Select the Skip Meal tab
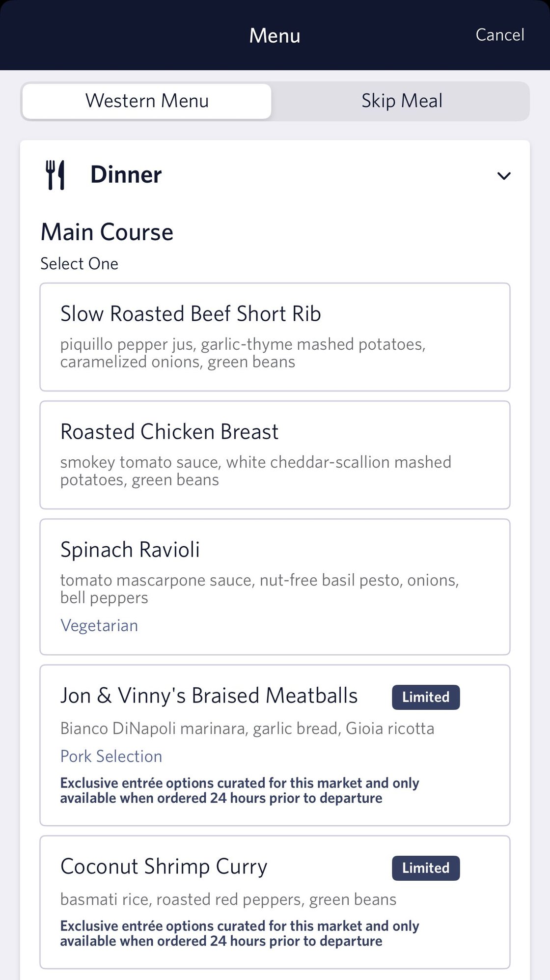550x980 pixels. pos(401,101)
